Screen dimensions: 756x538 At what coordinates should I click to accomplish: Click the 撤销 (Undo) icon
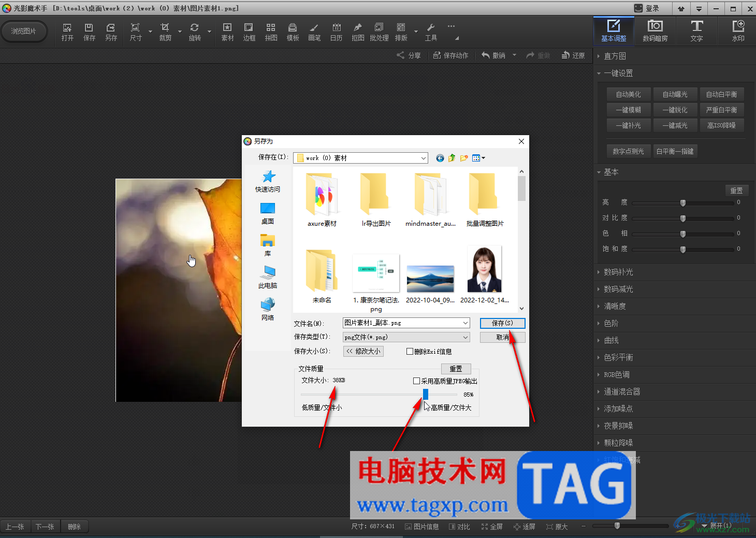pos(493,55)
